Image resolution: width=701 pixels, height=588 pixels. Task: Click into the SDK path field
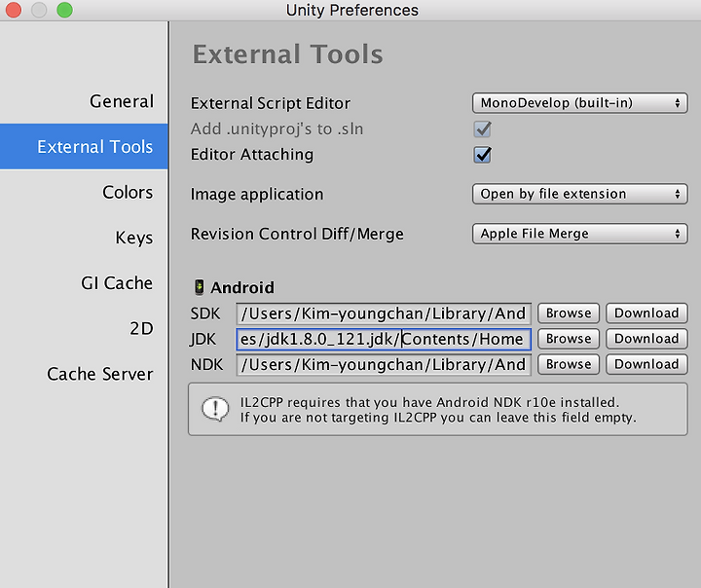384,313
